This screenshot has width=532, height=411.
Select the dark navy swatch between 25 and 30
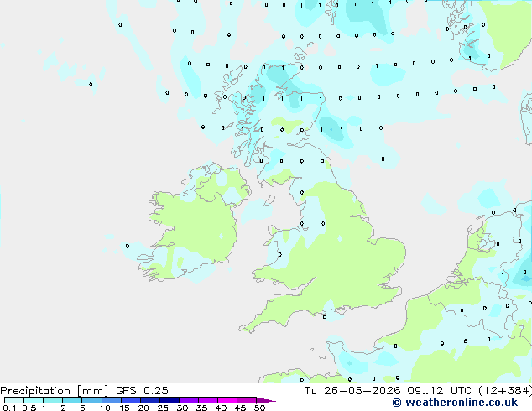coord(170,400)
